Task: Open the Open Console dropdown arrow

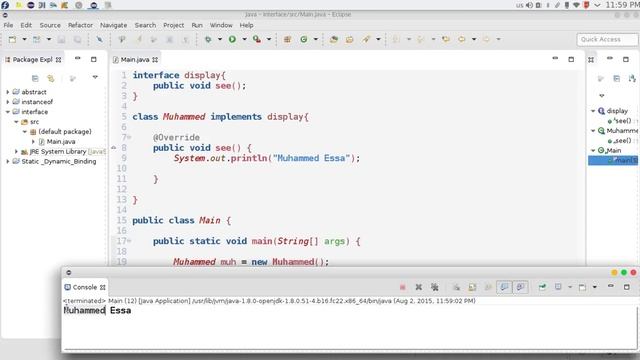Action: click(x=595, y=287)
